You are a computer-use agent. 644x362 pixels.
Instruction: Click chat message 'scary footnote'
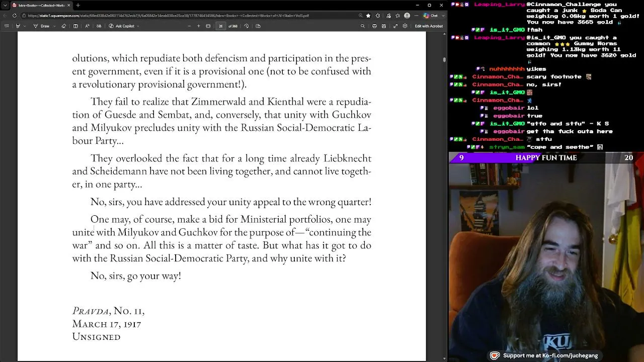(553, 77)
